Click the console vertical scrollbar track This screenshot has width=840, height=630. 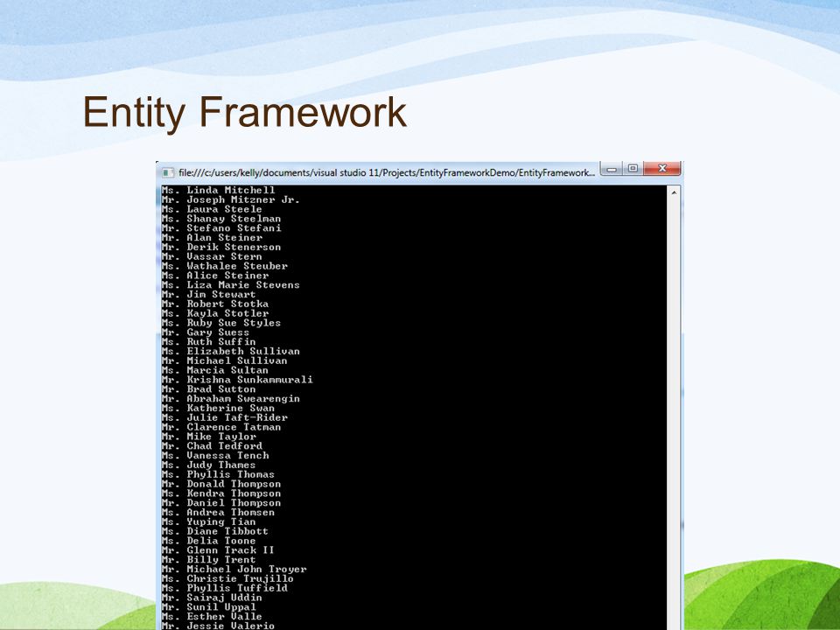point(674,412)
